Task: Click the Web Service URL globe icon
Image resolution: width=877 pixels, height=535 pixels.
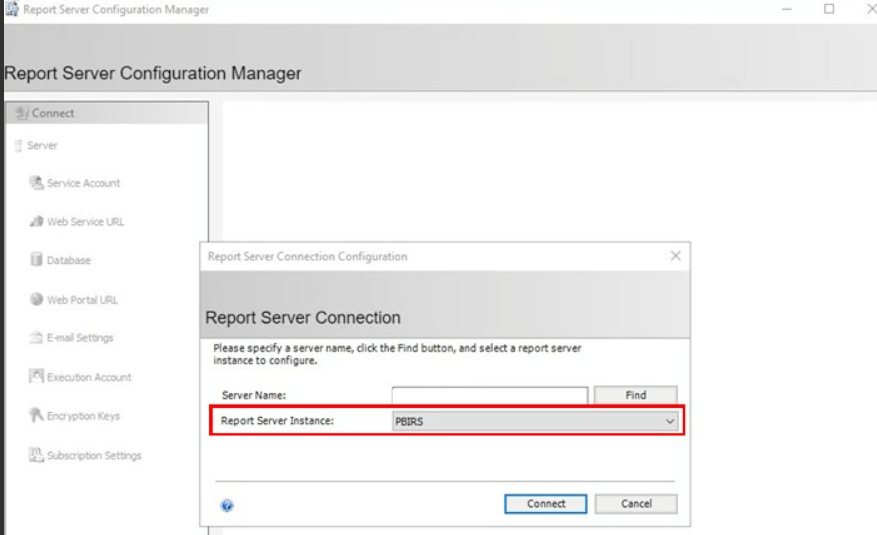Action: [x=39, y=222]
